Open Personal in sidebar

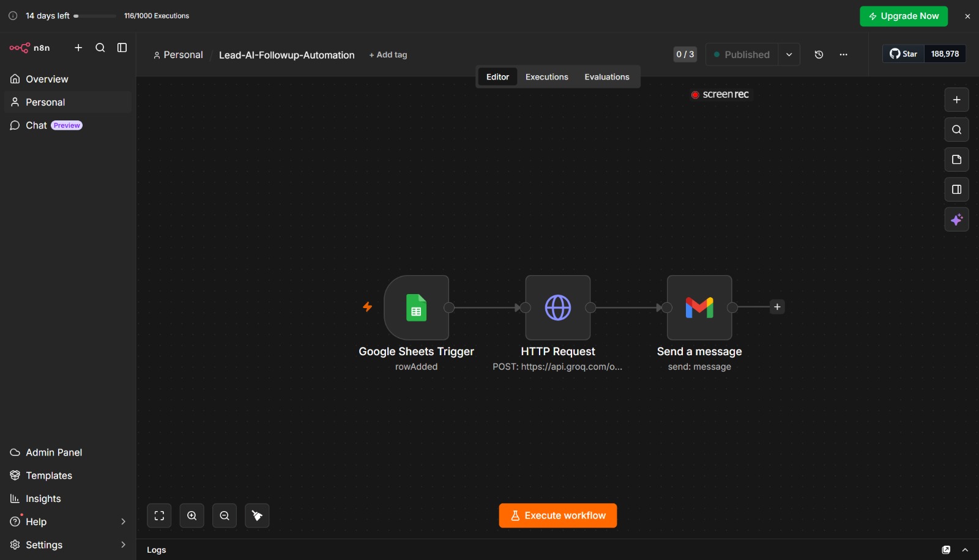pyautogui.click(x=68, y=102)
